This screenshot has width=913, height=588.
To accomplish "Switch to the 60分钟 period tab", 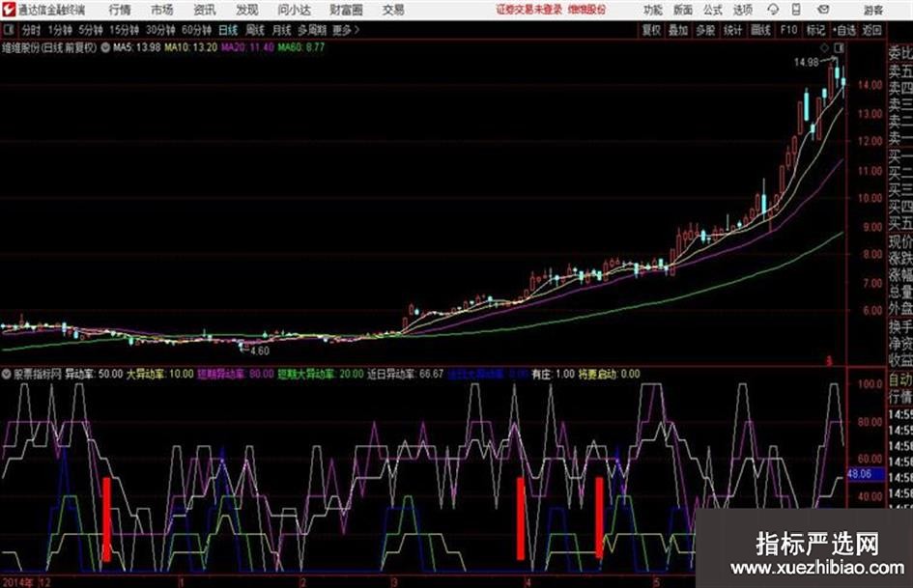I will coord(196,30).
